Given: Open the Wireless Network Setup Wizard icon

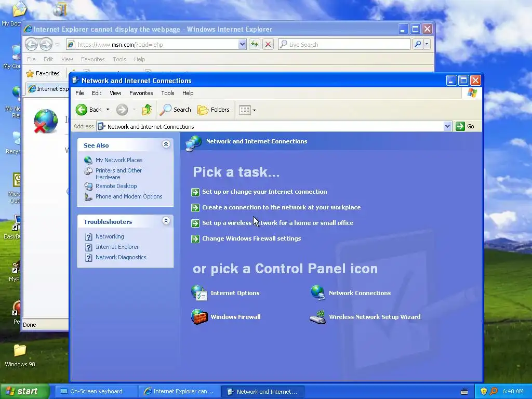Looking at the screenshot, I should tap(318, 317).
